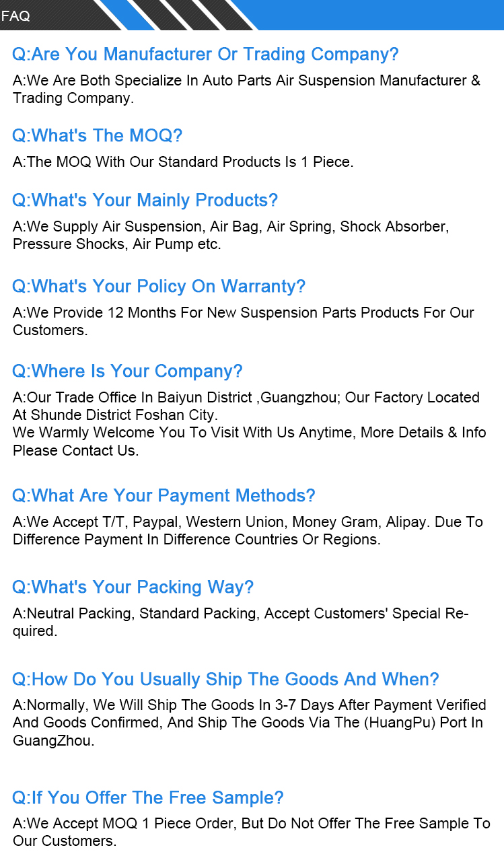Select the Policy On Warranty question
This screenshot has width=504, height=858.
click(159, 286)
